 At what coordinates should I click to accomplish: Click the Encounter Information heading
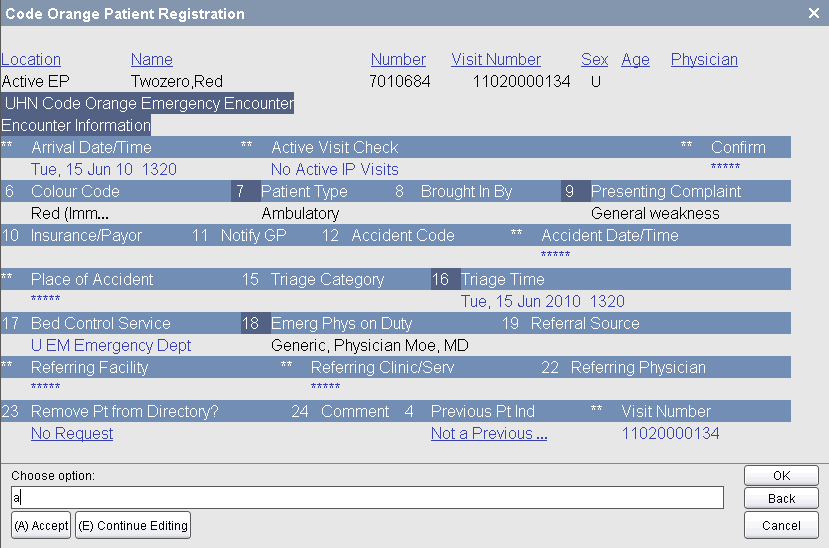pyautogui.click(x=76, y=125)
